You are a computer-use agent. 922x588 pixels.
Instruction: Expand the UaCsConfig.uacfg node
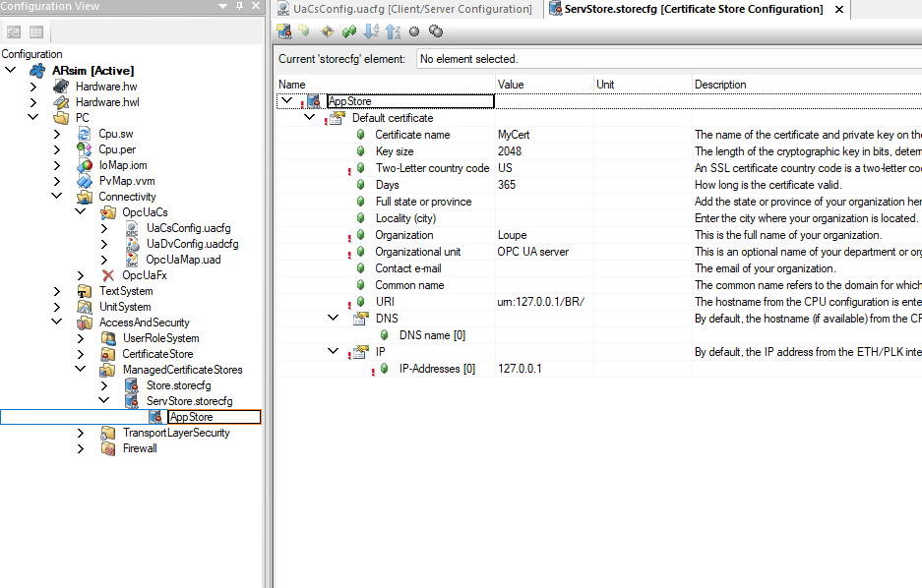tap(104, 228)
